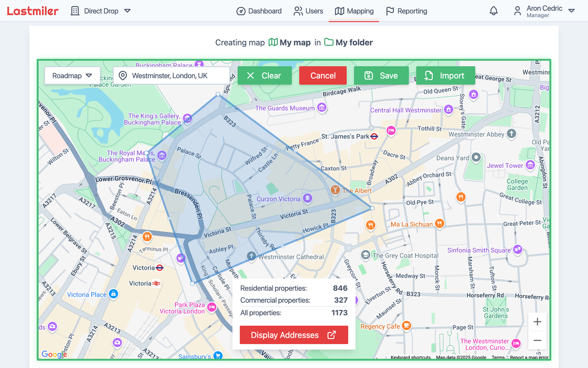Zoom out the map with minus button
This screenshot has width=588, height=368.
[537, 340]
